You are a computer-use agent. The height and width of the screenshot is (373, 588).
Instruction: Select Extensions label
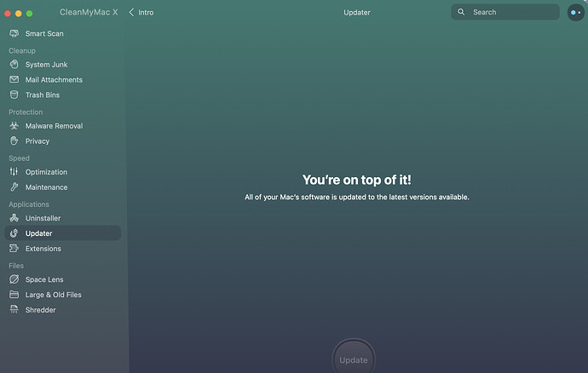tap(43, 248)
